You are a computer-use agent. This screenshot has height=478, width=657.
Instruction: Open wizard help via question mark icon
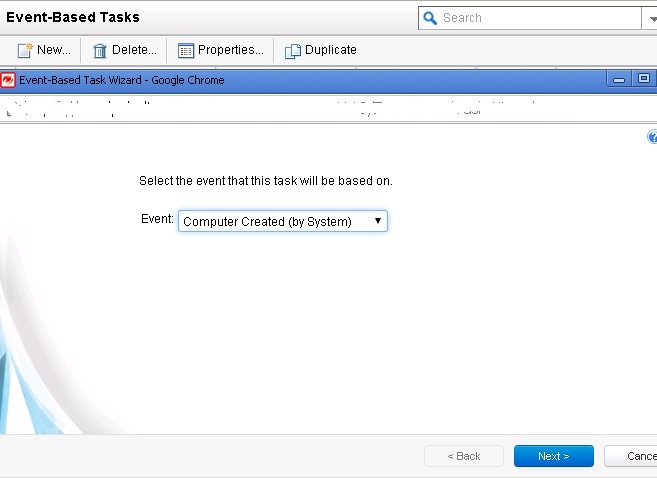pos(653,137)
